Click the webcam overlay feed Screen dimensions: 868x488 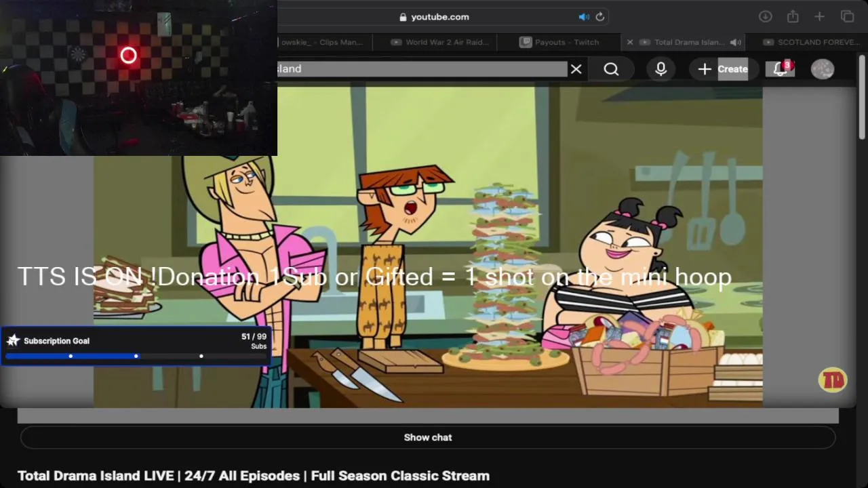point(138,78)
